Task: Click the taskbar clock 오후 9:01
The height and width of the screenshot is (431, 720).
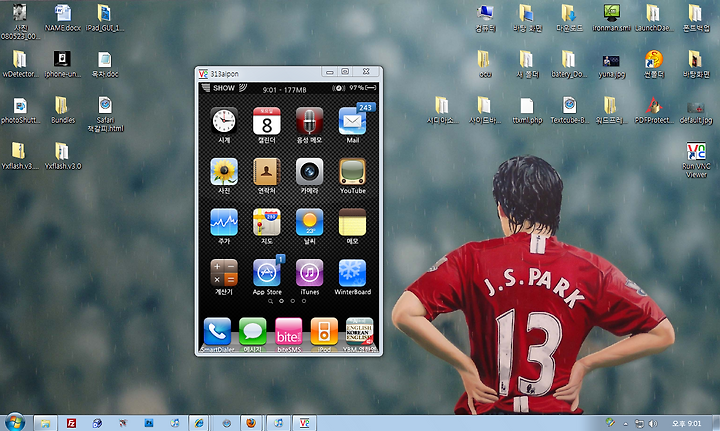Action: [686, 423]
